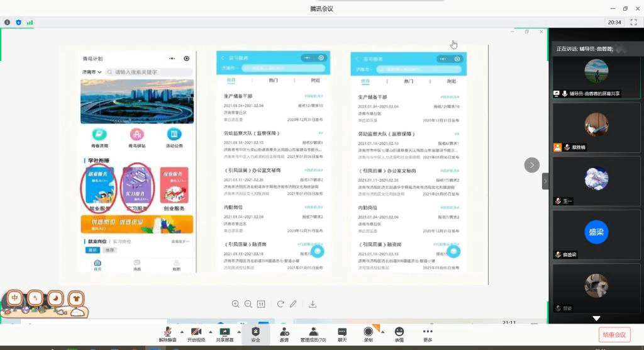Click the 20:34 meeting timer
Screen dimensions: 644x350
[x=614, y=22]
